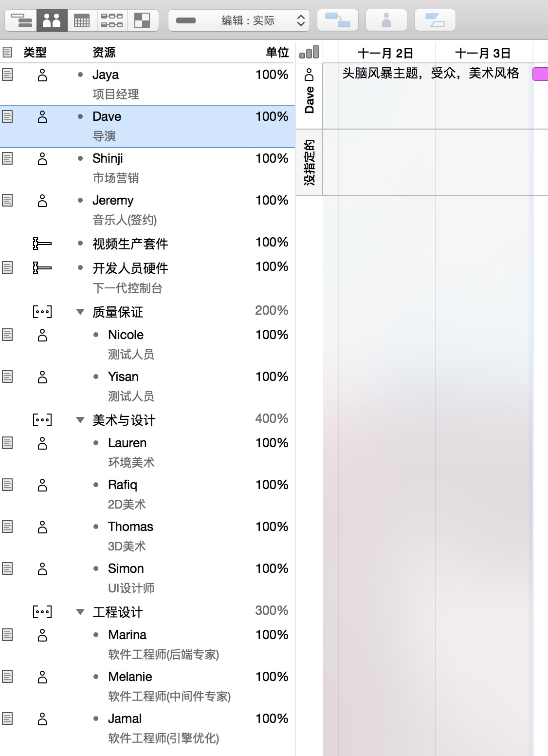548x756 pixels.
Task: Click the 类型 column header
Action: (35, 52)
